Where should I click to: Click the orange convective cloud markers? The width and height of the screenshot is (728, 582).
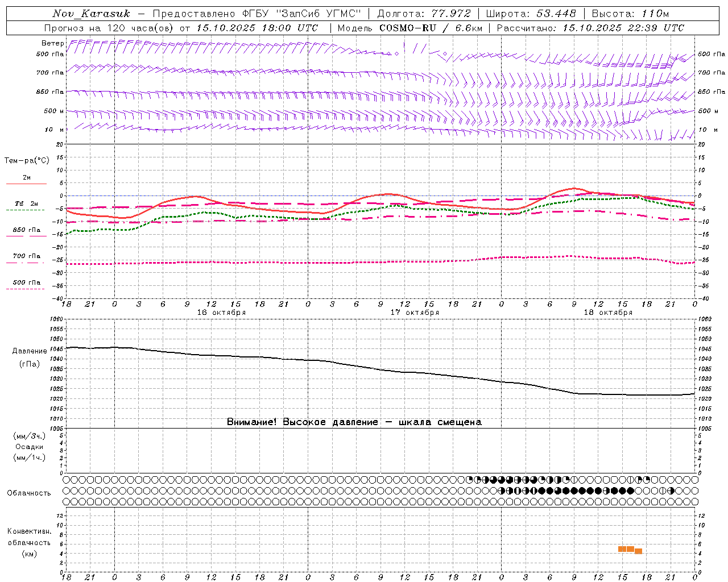(x=630, y=550)
